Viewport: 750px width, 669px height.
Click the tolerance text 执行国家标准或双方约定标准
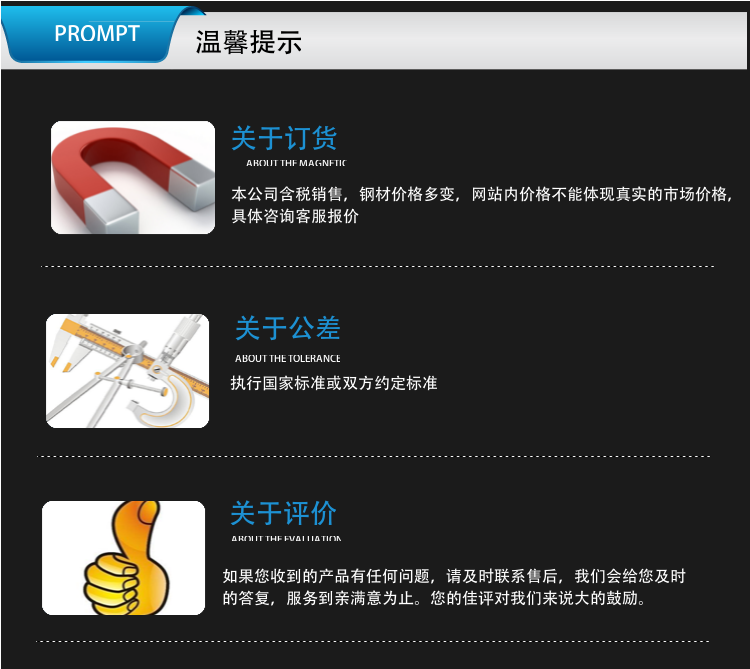334,383
